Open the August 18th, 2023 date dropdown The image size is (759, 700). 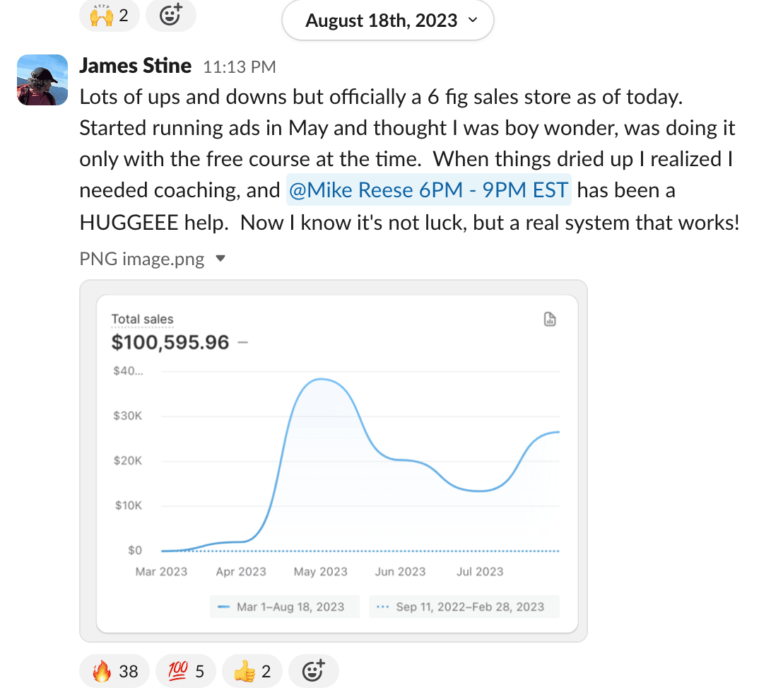(x=387, y=21)
